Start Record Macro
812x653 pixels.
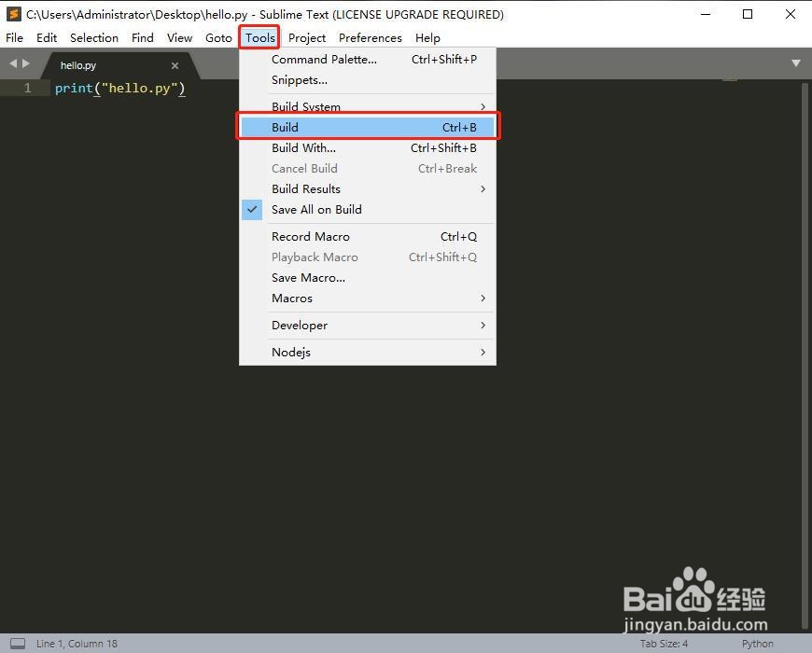point(368,236)
